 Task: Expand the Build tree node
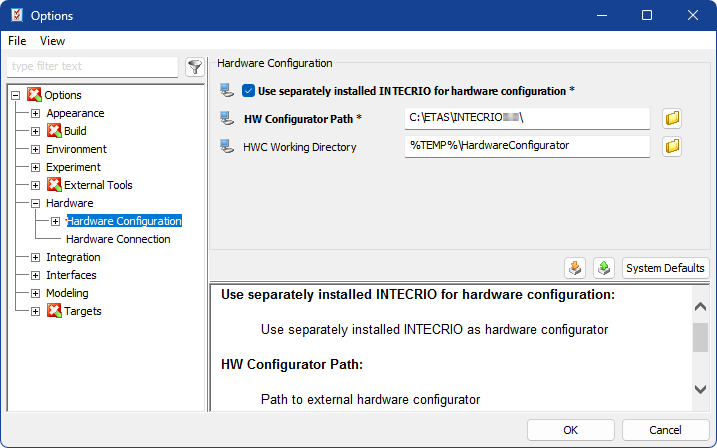[x=35, y=131]
